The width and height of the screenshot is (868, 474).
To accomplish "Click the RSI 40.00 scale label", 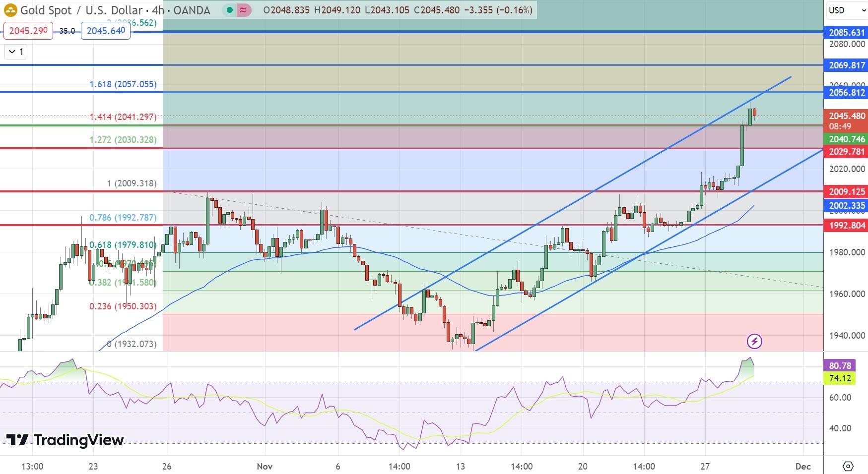I will [840, 428].
